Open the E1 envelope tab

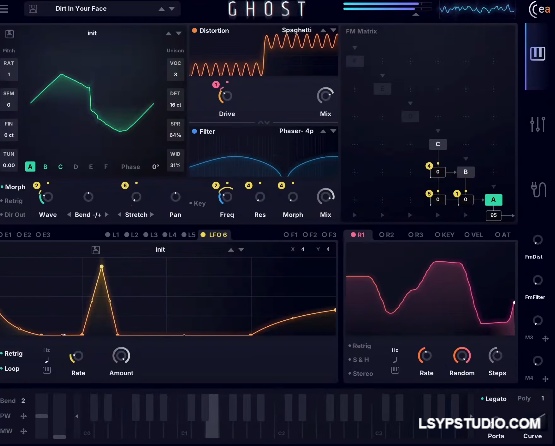click(6, 235)
